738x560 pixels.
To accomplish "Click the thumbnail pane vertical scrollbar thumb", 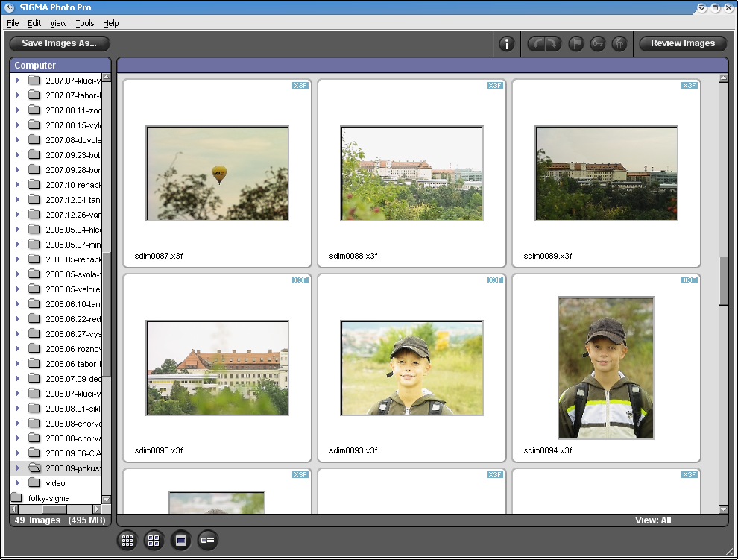I will (724, 281).
